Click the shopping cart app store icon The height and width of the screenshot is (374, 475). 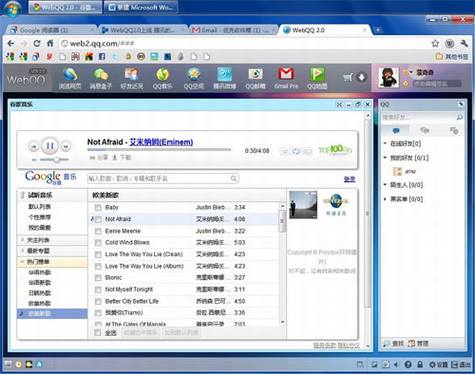point(348,78)
